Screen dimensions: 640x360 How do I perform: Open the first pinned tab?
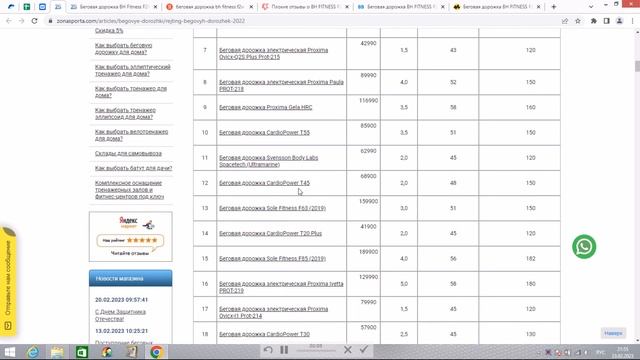[11, 7]
